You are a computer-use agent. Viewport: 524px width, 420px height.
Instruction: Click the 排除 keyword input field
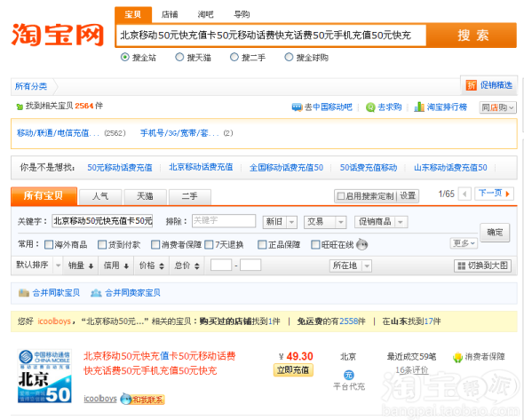coord(224,221)
